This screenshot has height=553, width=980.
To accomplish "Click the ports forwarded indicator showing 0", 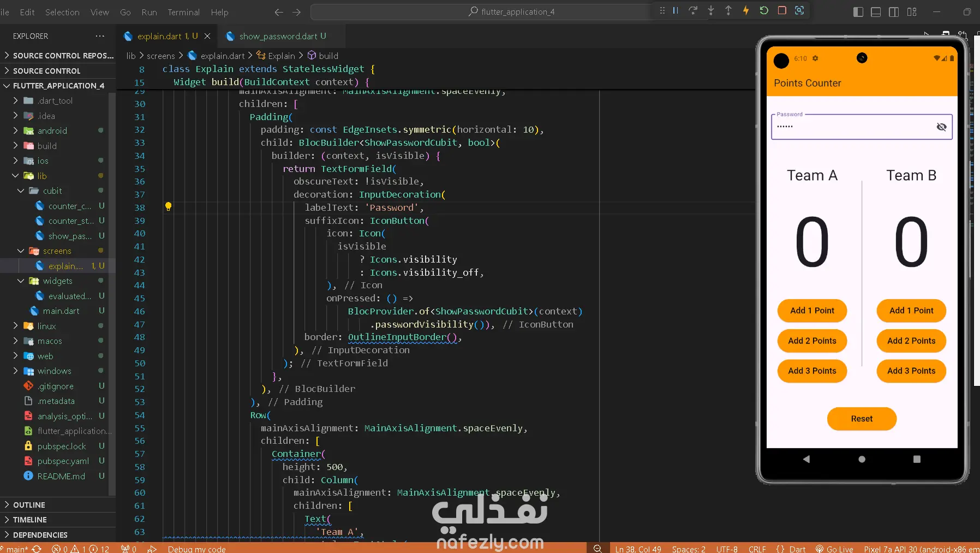I will click(x=129, y=549).
